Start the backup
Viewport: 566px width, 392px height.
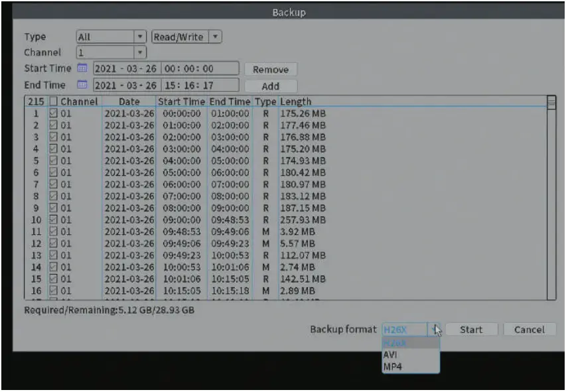[x=471, y=330]
